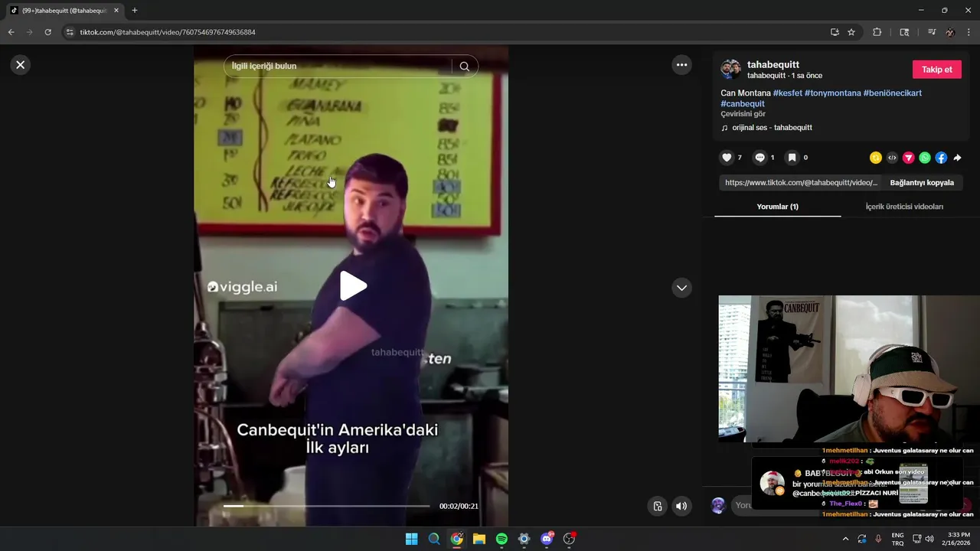
Task: Close the TikTok video viewer with X
Action: coord(21,65)
